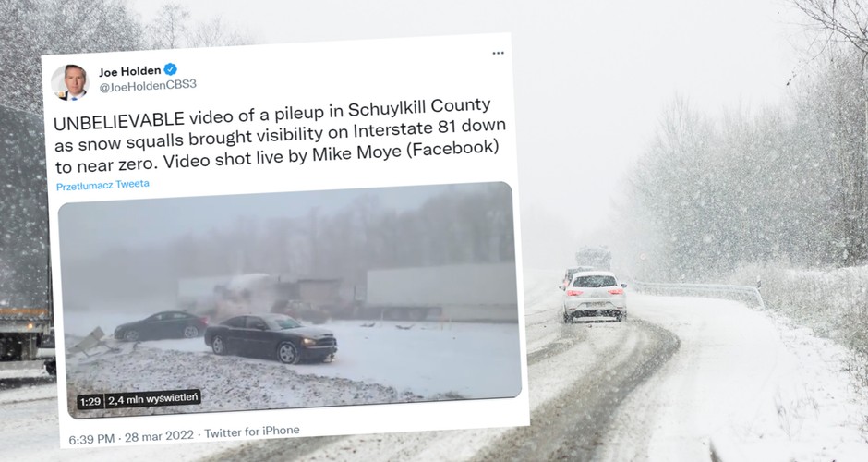The width and height of the screenshot is (868, 462).
Task: Open the Joe Holden display name
Action: (129, 71)
